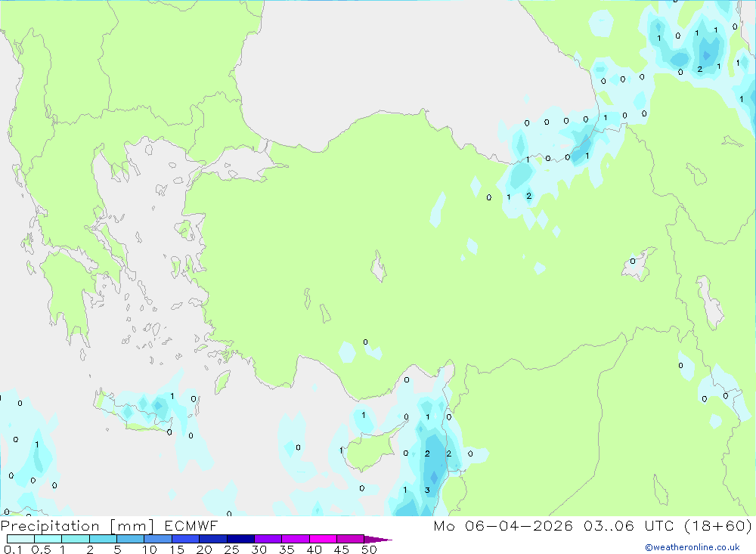Click the legend scale label '25'
The height and width of the screenshot is (554, 756).
pos(231,549)
